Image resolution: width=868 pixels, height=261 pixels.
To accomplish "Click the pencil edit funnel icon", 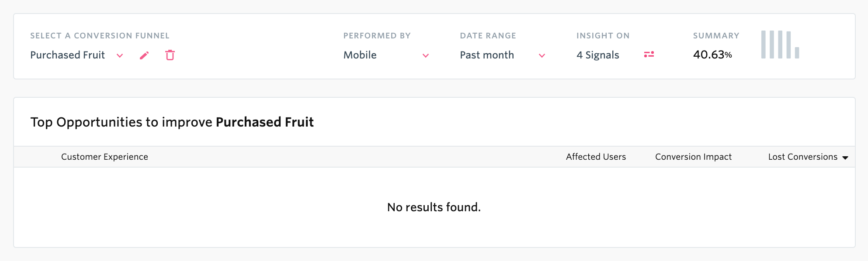I will point(144,55).
